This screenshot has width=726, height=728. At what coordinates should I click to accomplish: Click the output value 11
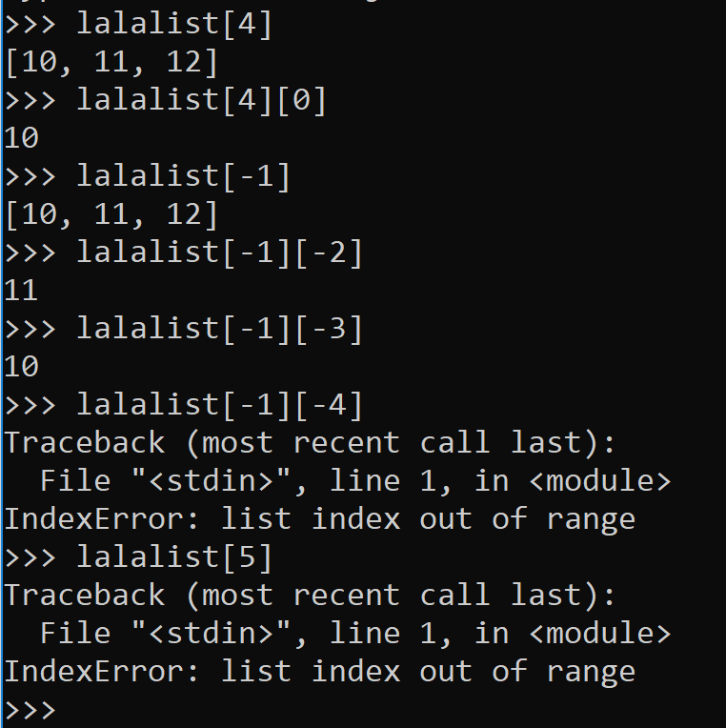pos(21,291)
